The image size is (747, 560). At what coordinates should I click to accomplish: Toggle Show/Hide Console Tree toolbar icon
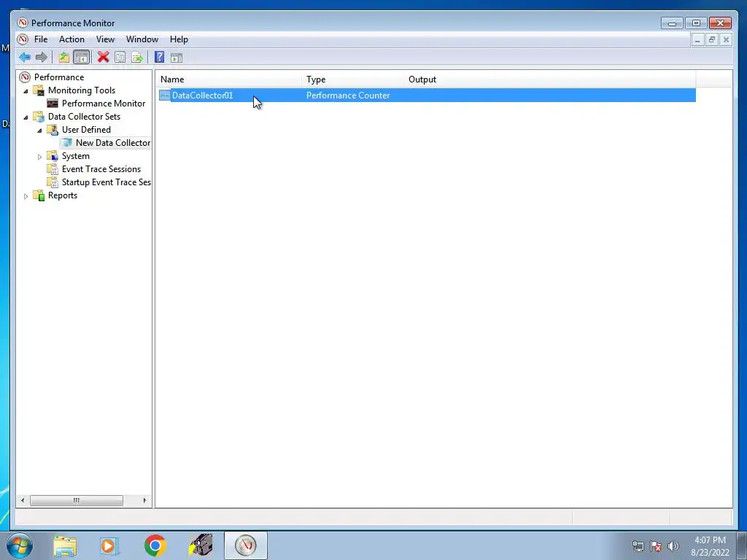[x=82, y=58]
